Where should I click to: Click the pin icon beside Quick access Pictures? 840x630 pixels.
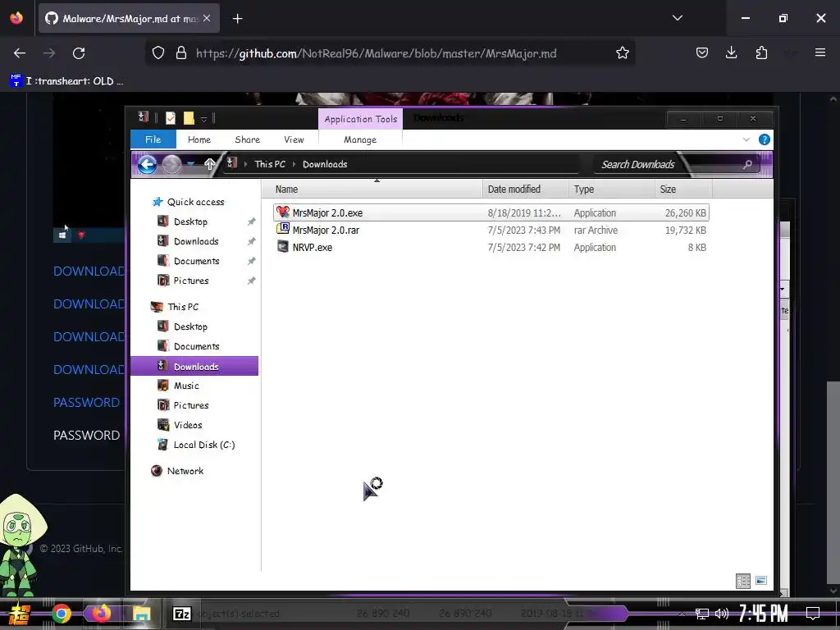point(251,281)
